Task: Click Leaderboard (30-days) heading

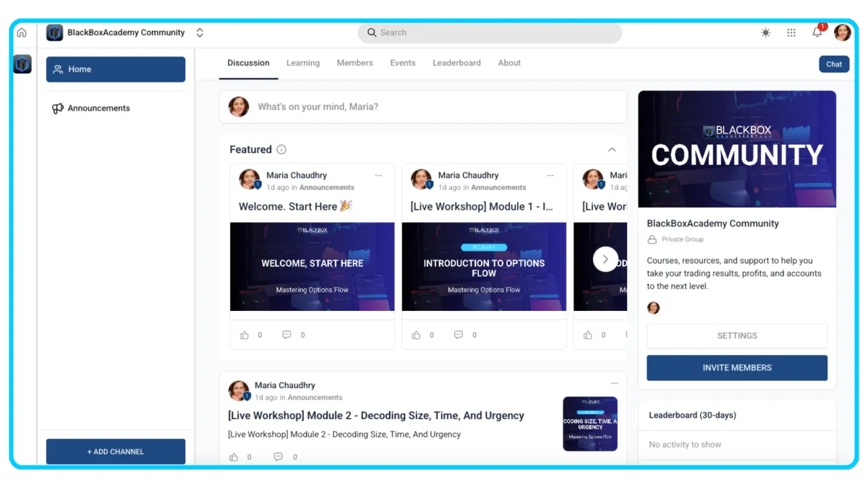Action: pos(692,416)
